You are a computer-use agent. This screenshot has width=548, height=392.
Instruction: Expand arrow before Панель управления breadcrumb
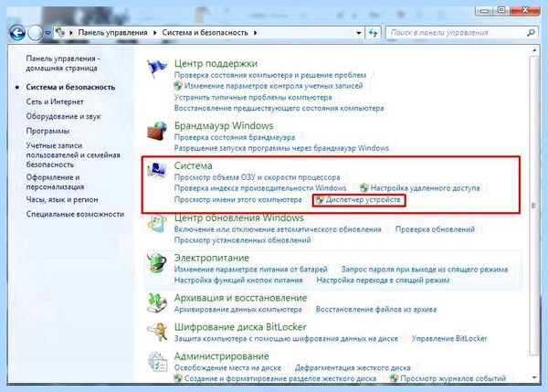[71, 33]
